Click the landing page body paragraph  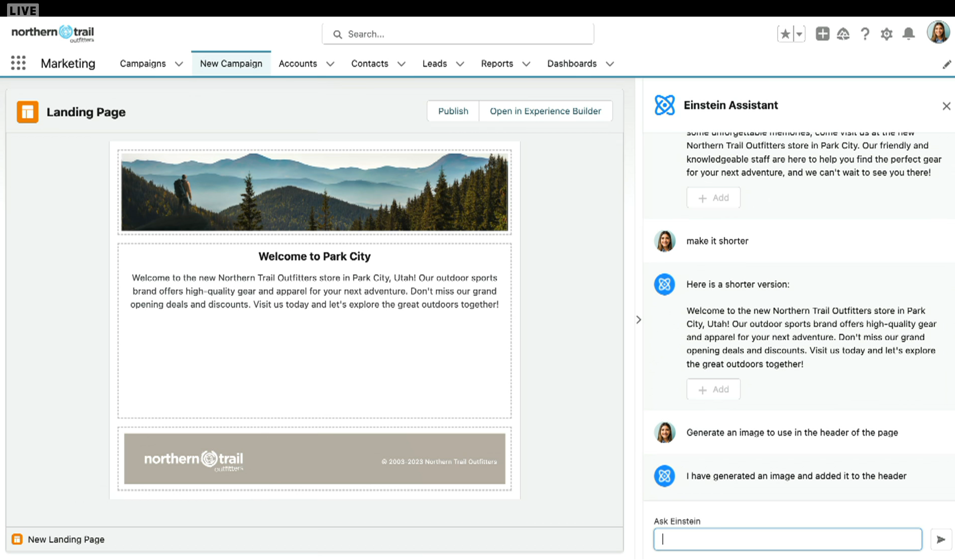click(314, 291)
